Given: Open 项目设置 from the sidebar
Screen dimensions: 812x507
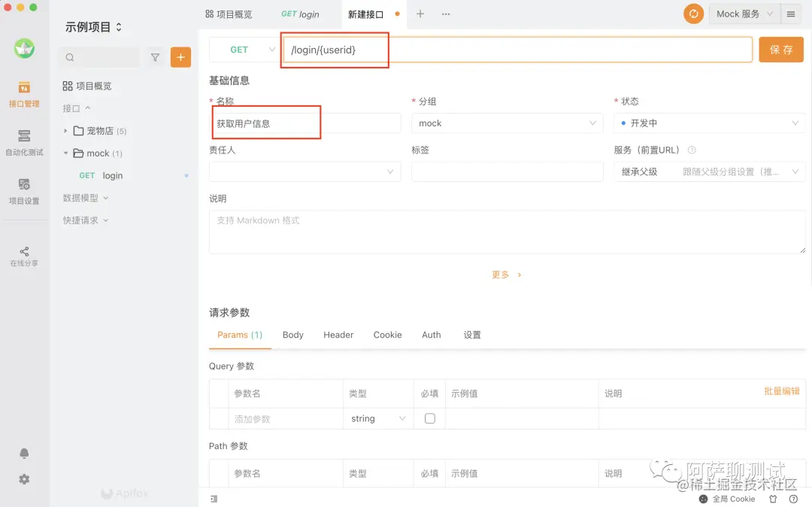Looking at the screenshot, I should click(24, 190).
